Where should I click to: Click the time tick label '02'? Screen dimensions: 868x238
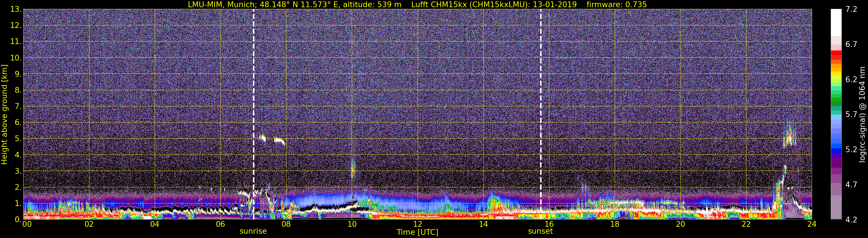tap(89, 224)
